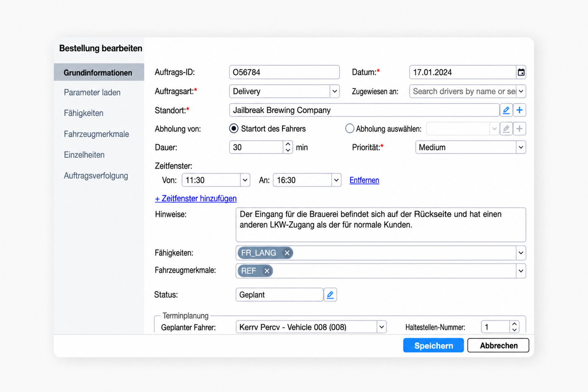Open the Einzelheiten tab
588x392 pixels.
[x=84, y=155]
